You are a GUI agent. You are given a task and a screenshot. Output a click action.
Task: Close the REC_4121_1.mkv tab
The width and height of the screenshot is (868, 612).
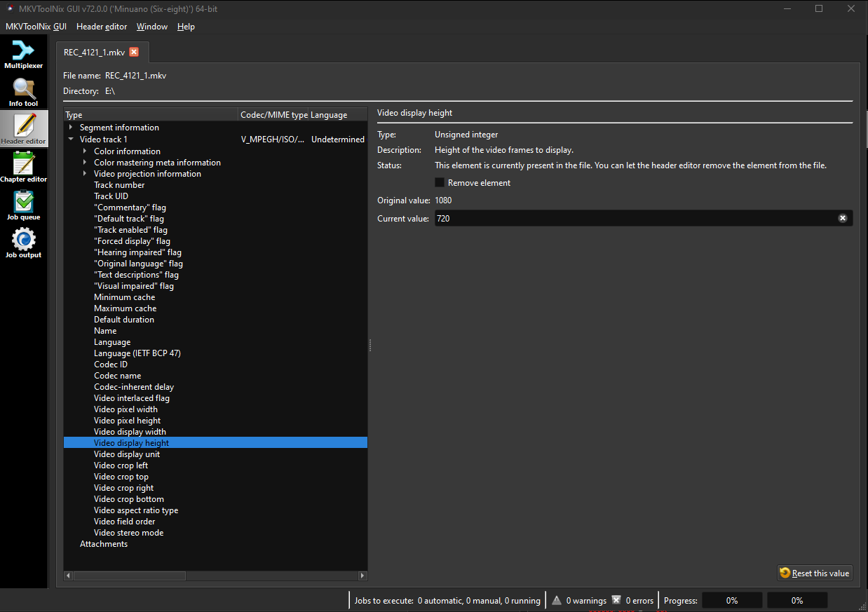pyautogui.click(x=134, y=52)
